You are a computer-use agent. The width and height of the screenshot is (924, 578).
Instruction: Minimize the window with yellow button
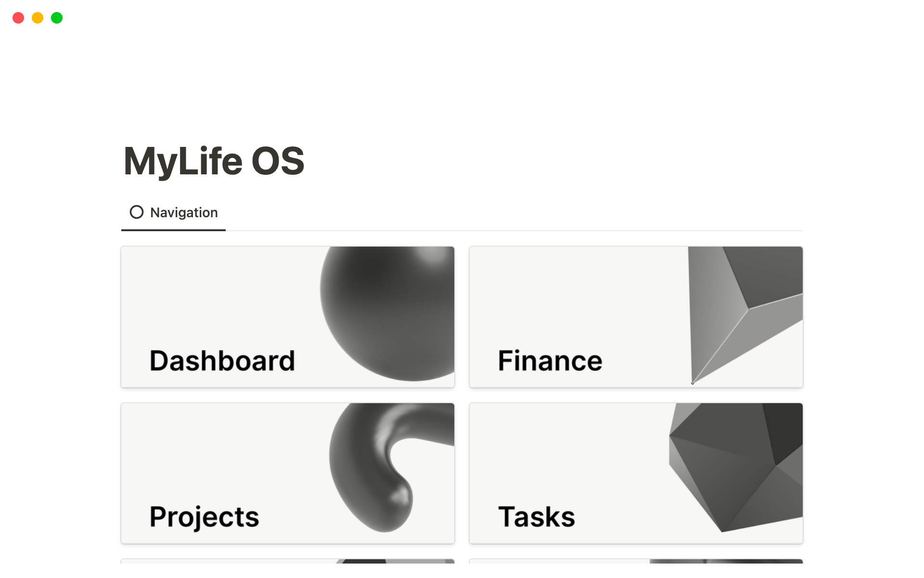point(38,18)
